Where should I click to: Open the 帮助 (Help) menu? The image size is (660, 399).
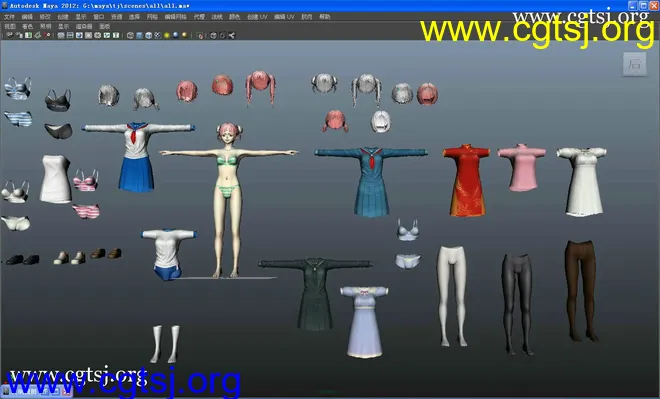point(325,17)
